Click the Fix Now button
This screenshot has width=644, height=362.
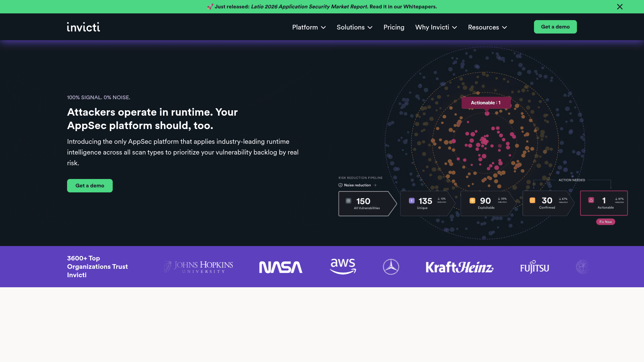coord(605,222)
